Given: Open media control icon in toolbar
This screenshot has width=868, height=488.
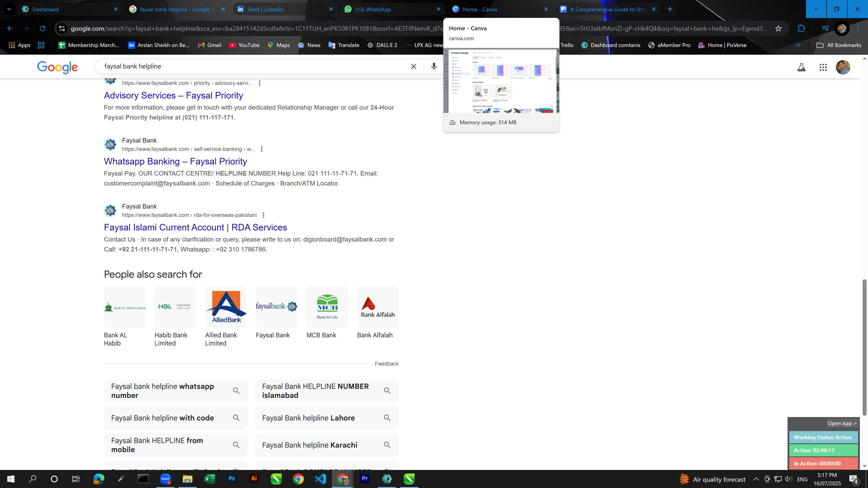Looking at the screenshot, I should click(x=825, y=29).
